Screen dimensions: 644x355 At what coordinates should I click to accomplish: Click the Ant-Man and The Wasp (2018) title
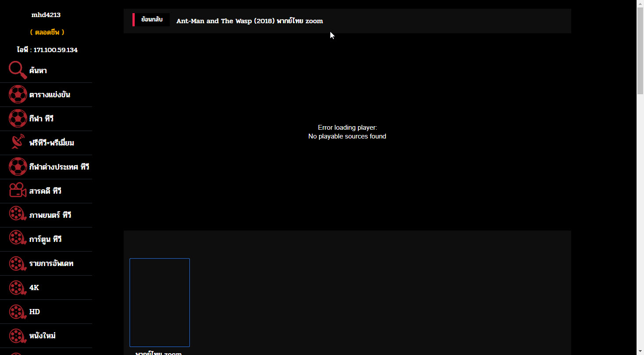(250, 21)
